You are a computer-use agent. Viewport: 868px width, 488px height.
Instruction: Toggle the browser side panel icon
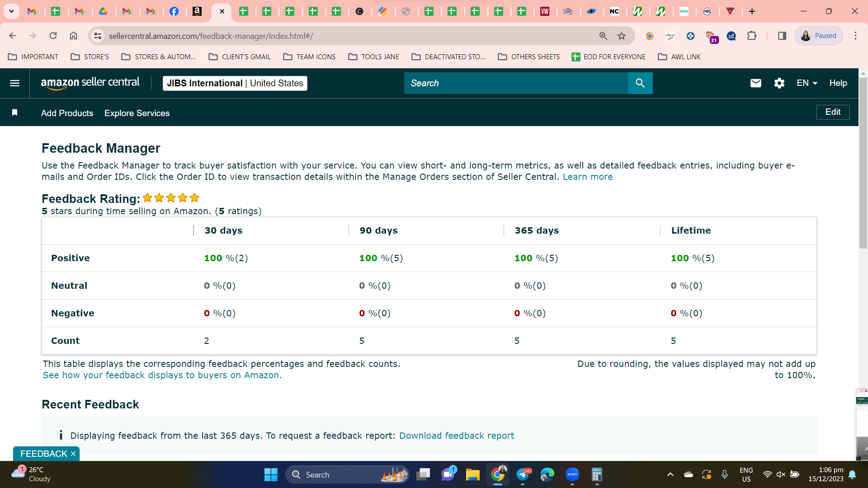pos(782,36)
